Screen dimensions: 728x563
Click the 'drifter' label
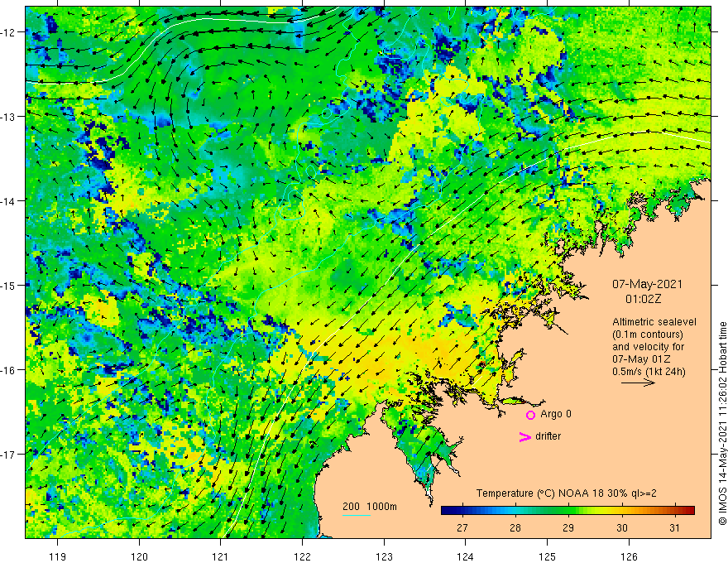tap(548, 436)
